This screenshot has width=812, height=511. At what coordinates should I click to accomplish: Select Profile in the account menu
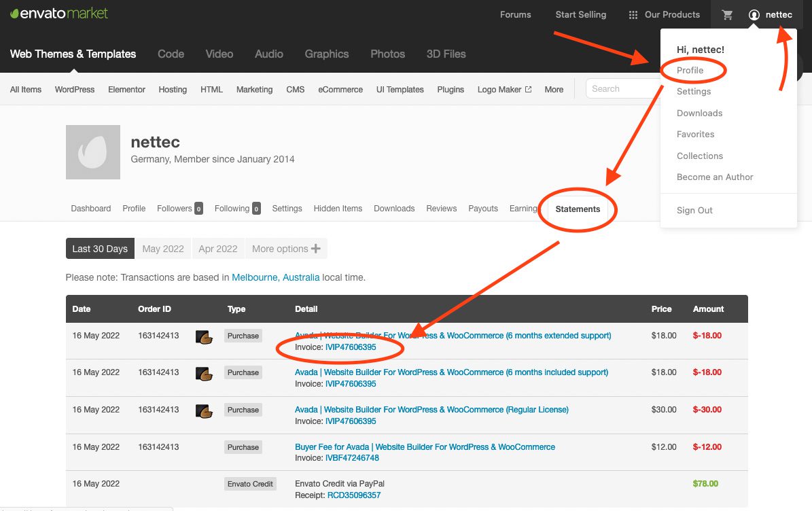(690, 71)
